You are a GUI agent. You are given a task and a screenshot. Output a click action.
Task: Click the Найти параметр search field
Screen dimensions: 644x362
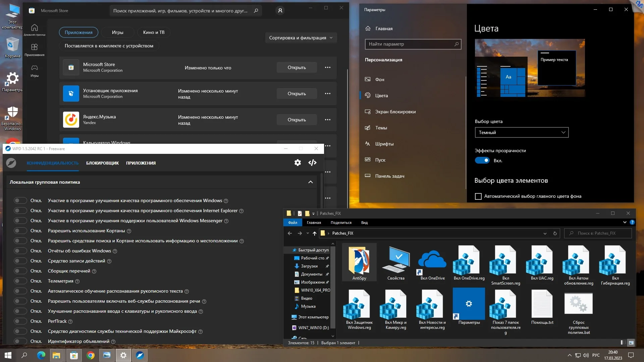pyautogui.click(x=410, y=44)
